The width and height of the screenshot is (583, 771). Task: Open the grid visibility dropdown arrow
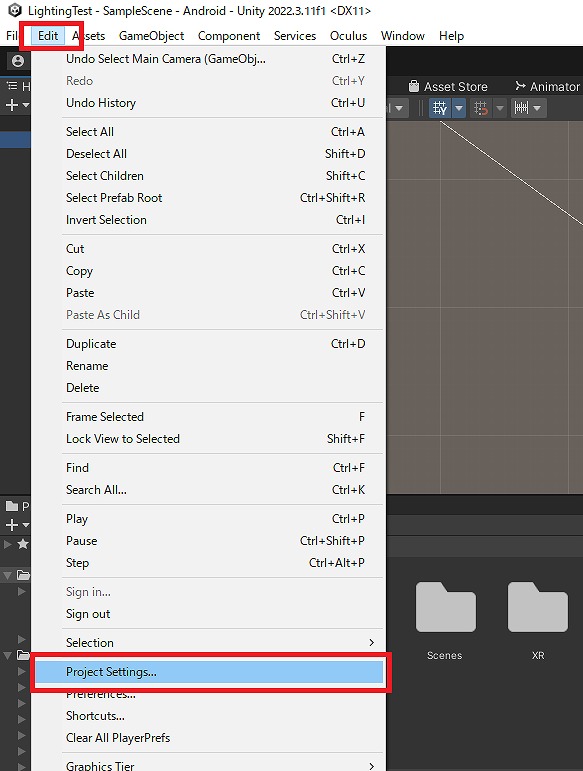pyautogui.click(x=459, y=108)
